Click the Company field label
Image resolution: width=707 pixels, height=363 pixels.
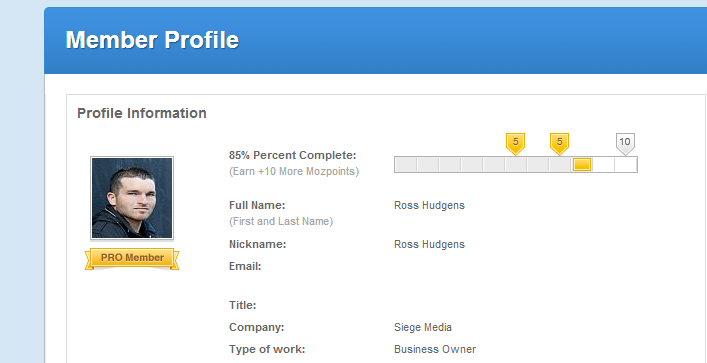point(257,327)
